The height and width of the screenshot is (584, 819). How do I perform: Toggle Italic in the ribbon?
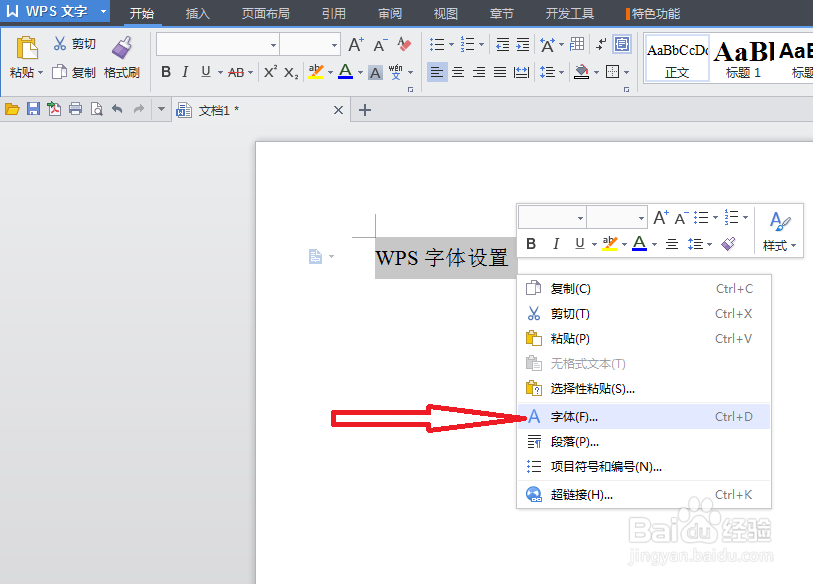pos(185,72)
